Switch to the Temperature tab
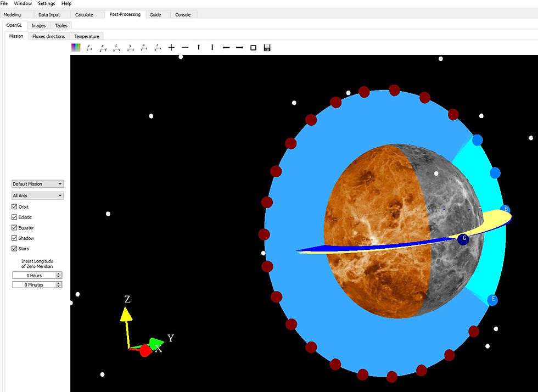The width and height of the screenshot is (538, 392). coord(87,36)
